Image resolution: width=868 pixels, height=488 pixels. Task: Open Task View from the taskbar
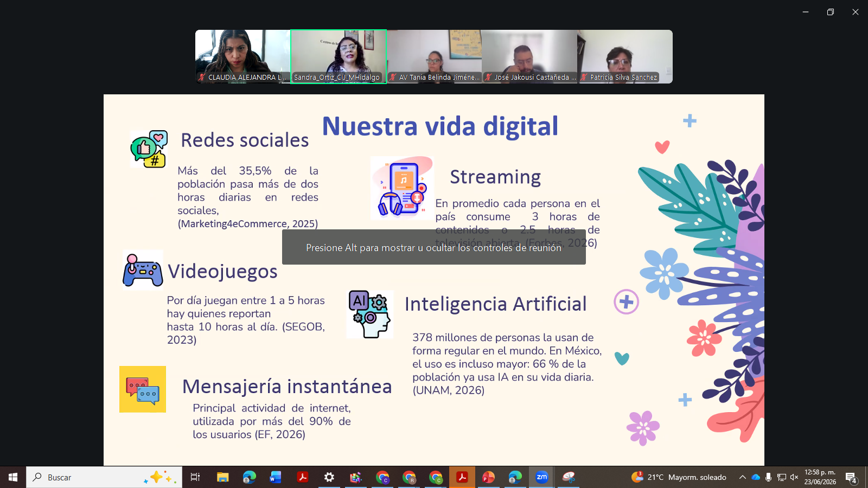coord(195,477)
